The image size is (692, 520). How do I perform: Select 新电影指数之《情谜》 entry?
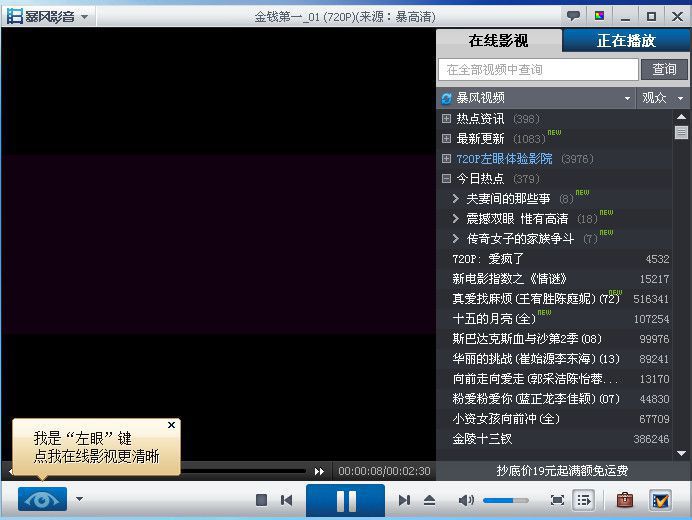[x=555, y=279]
